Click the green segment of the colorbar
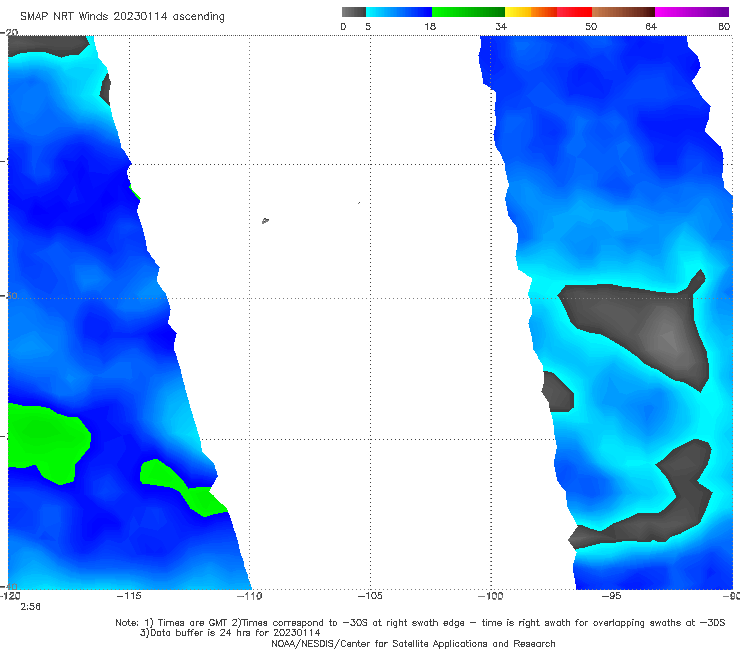 [468, 12]
